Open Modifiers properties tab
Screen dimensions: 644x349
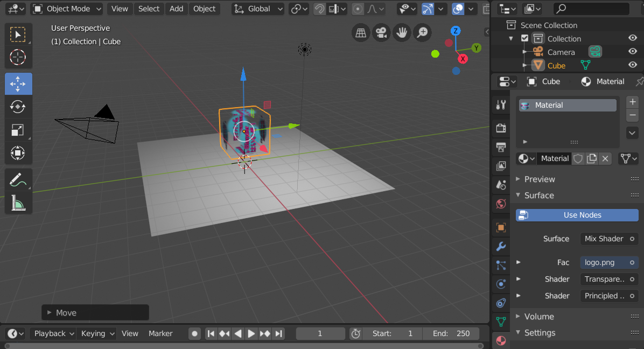click(501, 246)
